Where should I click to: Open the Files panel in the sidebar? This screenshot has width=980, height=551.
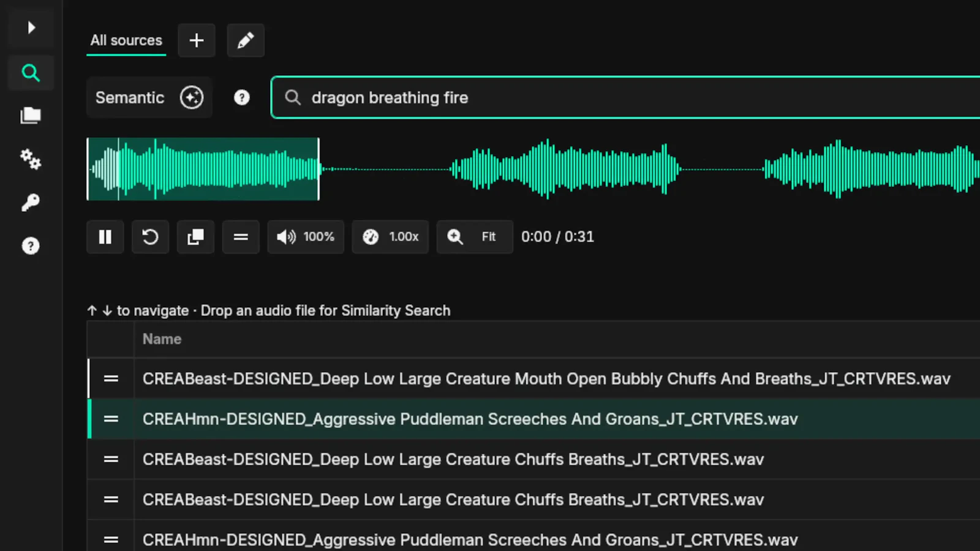pyautogui.click(x=31, y=115)
